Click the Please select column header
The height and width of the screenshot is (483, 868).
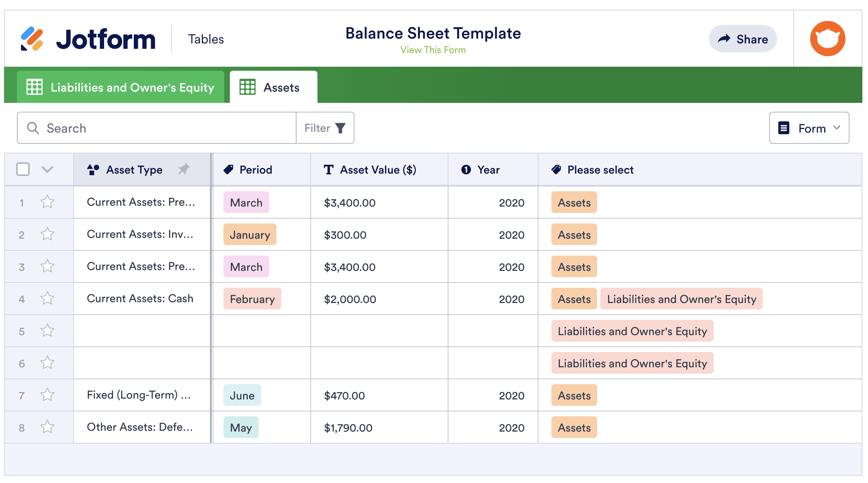[x=700, y=170]
